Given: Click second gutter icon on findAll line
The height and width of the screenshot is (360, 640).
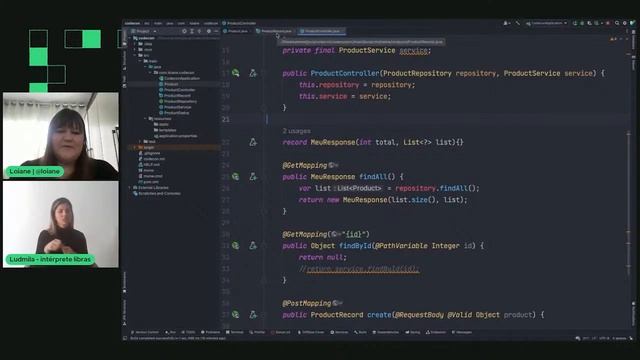Looking at the screenshot, I should click(253, 177).
